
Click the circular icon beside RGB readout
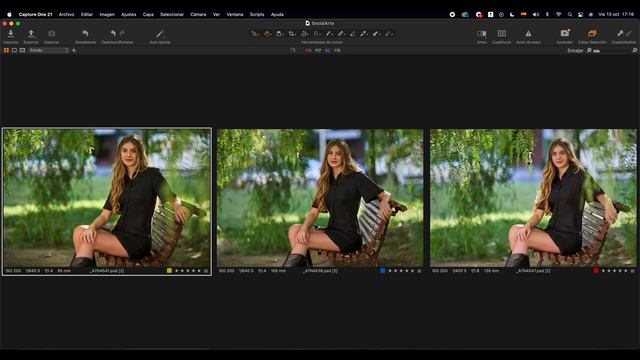(x=293, y=51)
